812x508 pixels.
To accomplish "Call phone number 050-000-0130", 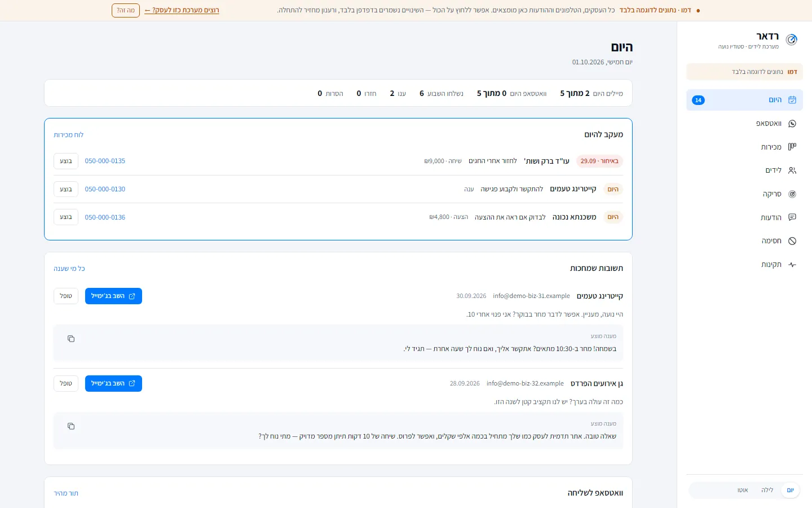I will [x=105, y=189].
